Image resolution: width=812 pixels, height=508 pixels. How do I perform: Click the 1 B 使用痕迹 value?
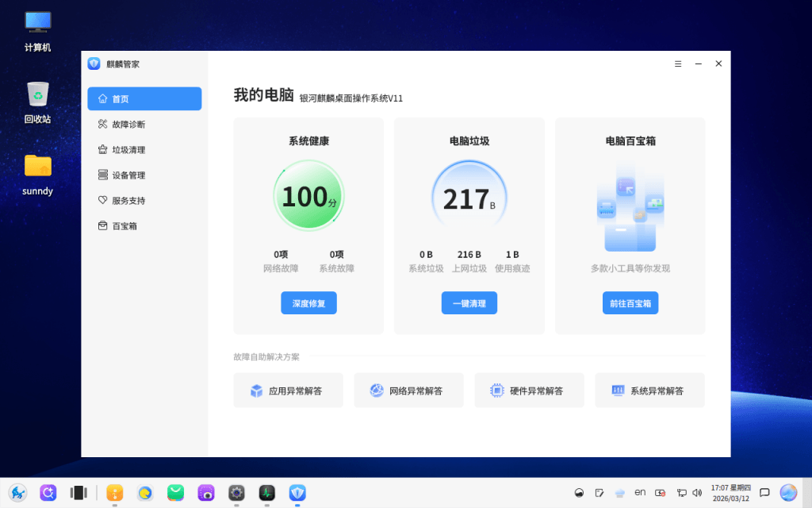tap(512, 255)
